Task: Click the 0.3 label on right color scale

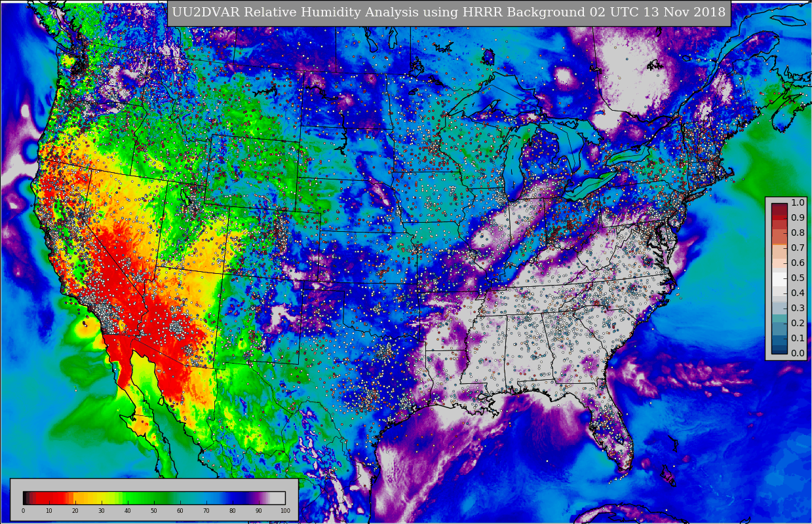Action: 798,308
